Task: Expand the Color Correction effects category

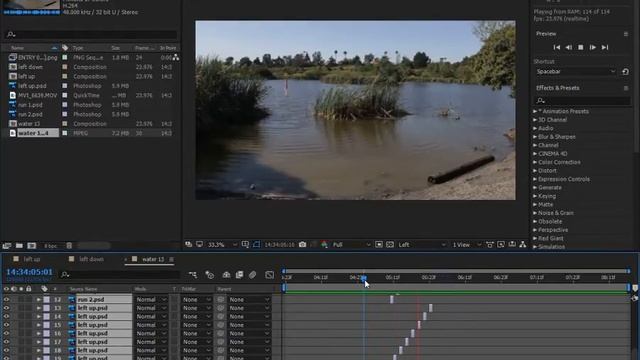Action: point(535,162)
